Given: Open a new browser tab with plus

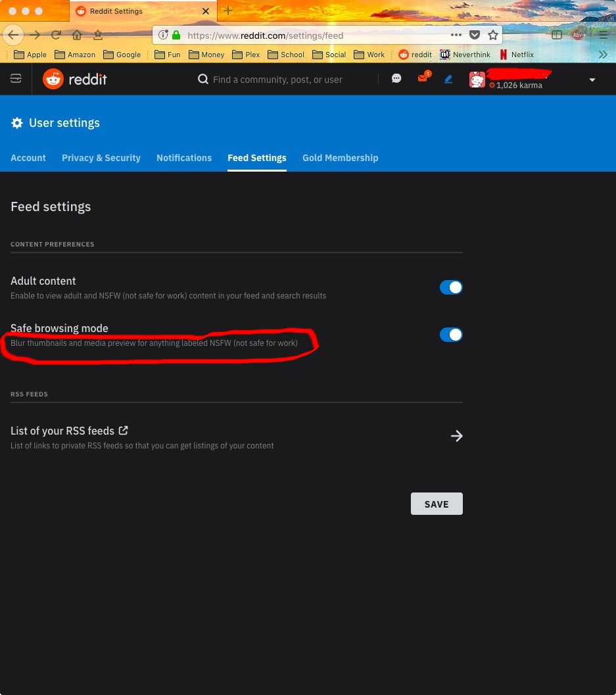Looking at the screenshot, I should pyautogui.click(x=227, y=11).
